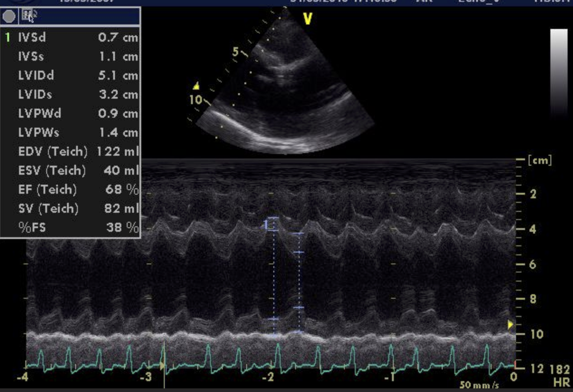Click the 50 mm/s sweep speed label
Viewport: 573px width, 392px height.
pos(479,385)
